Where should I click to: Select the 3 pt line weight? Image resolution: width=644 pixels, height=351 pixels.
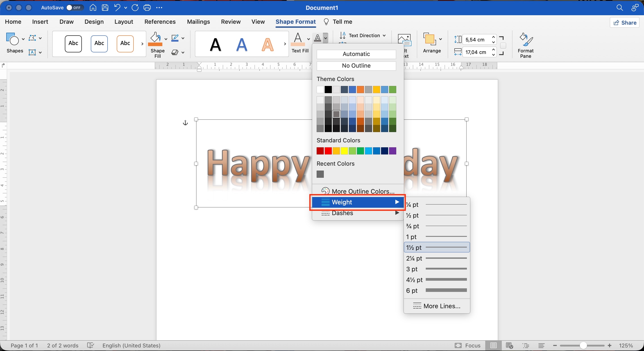click(437, 269)
